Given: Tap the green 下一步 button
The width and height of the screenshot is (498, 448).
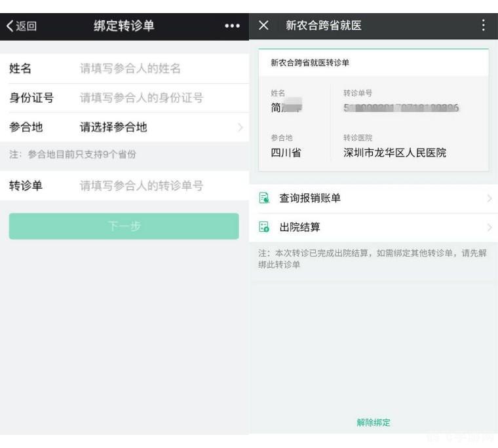Looking at the screenshot, I should [124, 226].
